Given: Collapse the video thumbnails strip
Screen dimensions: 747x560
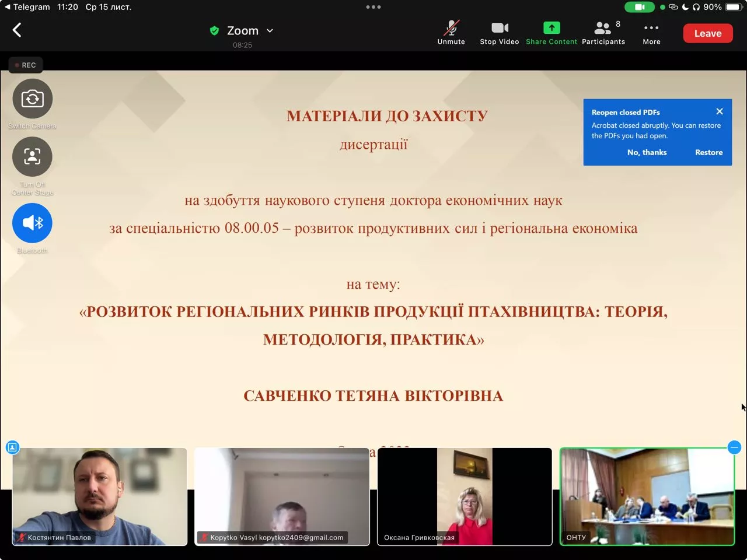Looking at the screenshot, I should pyautogui.click(x=735, y=447).
